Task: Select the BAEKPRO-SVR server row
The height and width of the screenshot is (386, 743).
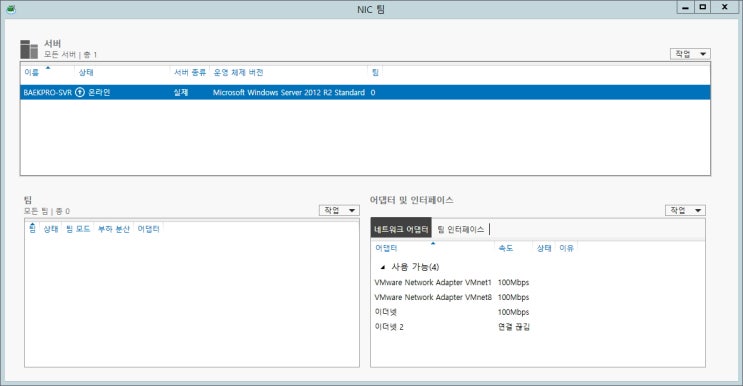Action: click(365, 92)
